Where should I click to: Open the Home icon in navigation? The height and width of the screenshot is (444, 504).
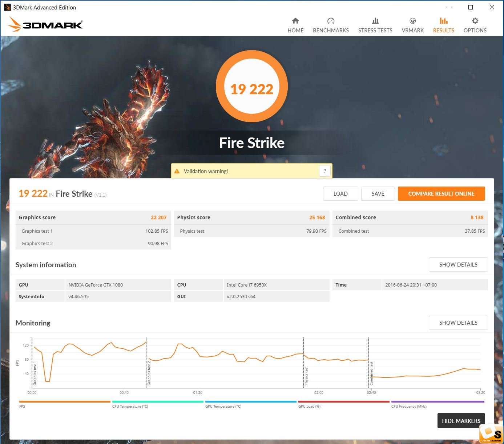(x=295, y=21)
